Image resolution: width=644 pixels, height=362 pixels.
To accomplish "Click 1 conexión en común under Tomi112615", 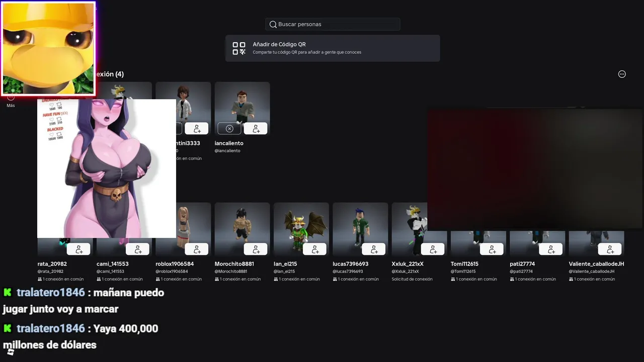I will pos(474,279).
